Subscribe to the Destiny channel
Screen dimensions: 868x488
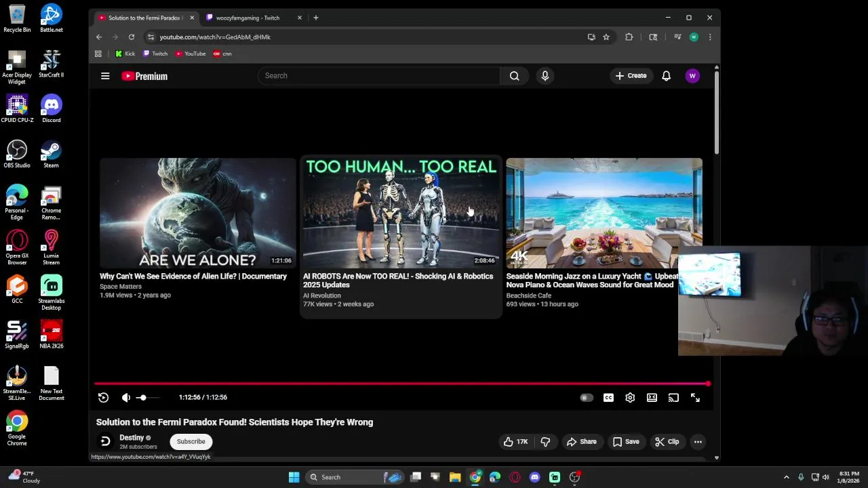(191, 442)
